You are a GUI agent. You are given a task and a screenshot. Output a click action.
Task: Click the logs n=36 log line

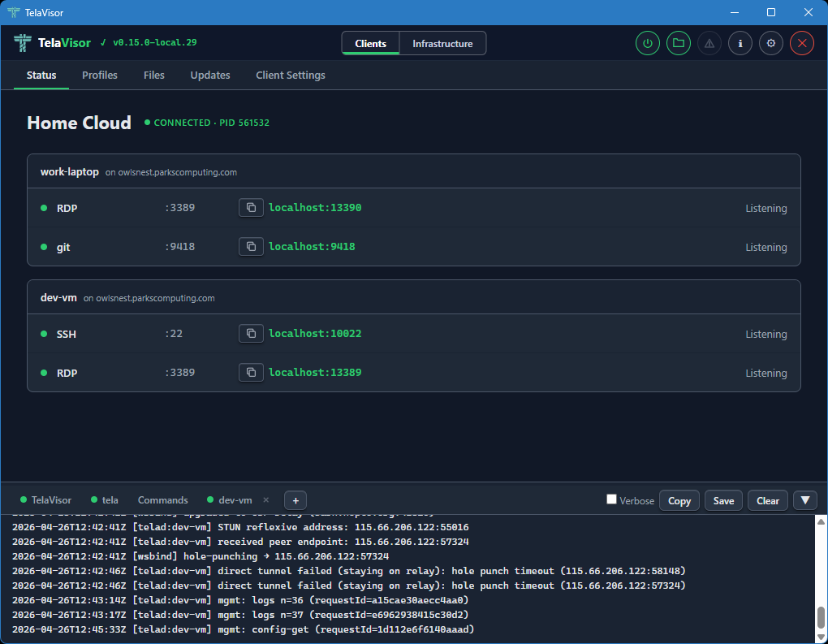tap(240, 600)
